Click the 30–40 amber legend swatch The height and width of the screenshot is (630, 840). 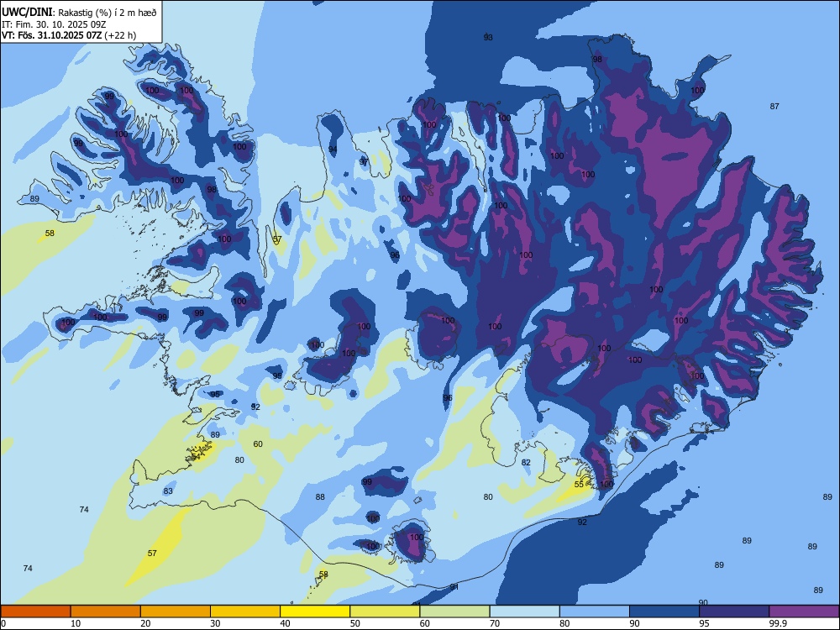pyautogui.click(x=245, y=612)
